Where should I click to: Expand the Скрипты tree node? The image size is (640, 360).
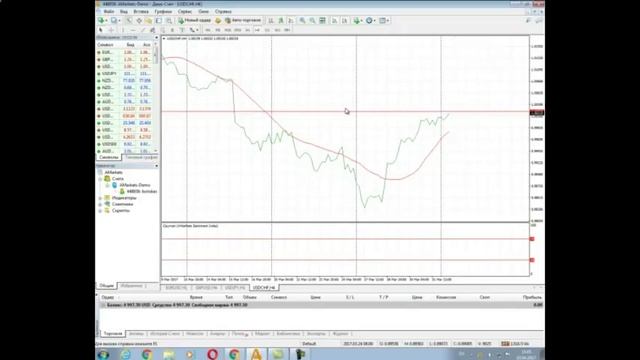(100, 211)
